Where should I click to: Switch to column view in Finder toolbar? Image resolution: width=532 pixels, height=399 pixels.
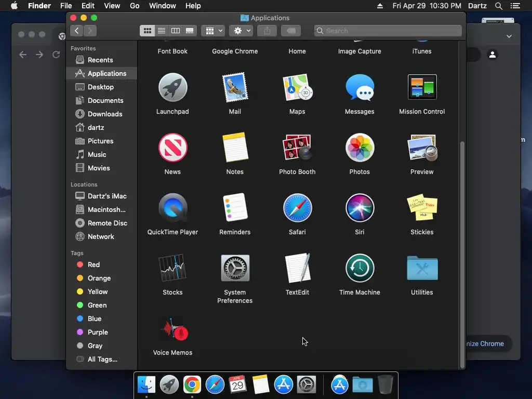pyautogui.click(x=176, y=31)
